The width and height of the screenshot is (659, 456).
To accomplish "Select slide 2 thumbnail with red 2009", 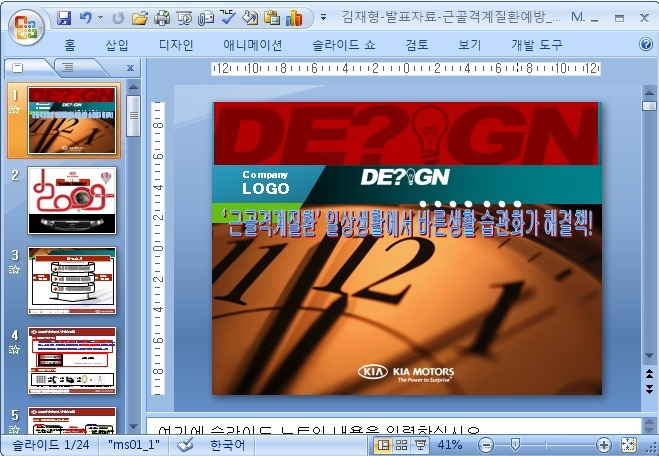I will point(72,200).
